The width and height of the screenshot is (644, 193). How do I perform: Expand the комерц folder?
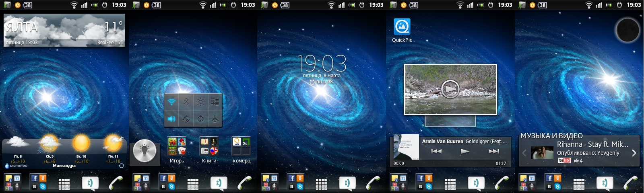pos(241,147)
